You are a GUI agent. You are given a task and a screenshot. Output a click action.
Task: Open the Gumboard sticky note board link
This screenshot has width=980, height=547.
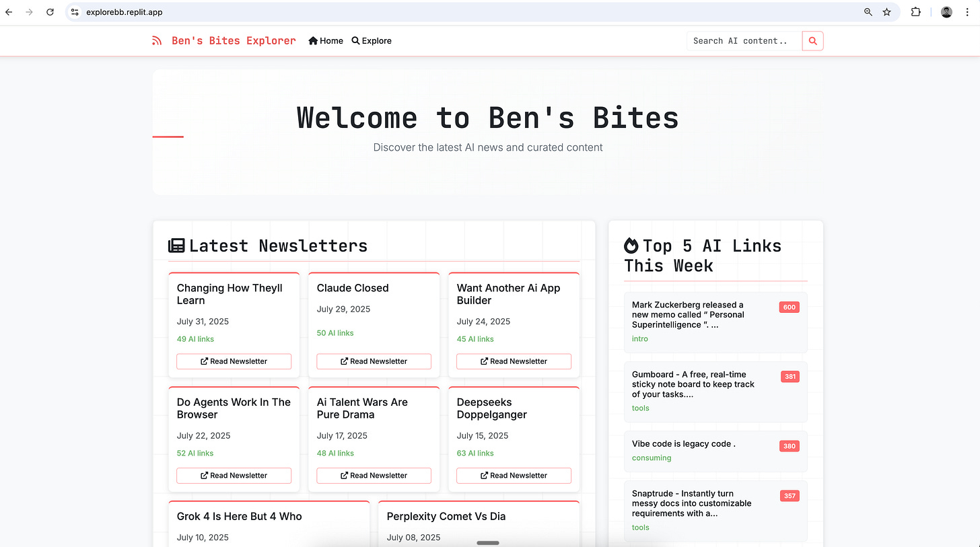(x=693, y=384)
